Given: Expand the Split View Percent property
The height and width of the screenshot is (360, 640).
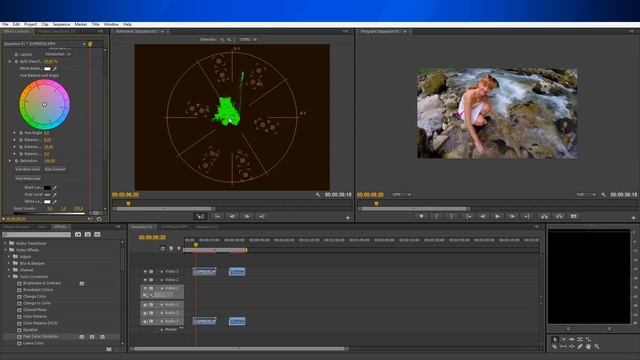Looking at the screenshot, I should pyautogui.click(x=10, y=62).
